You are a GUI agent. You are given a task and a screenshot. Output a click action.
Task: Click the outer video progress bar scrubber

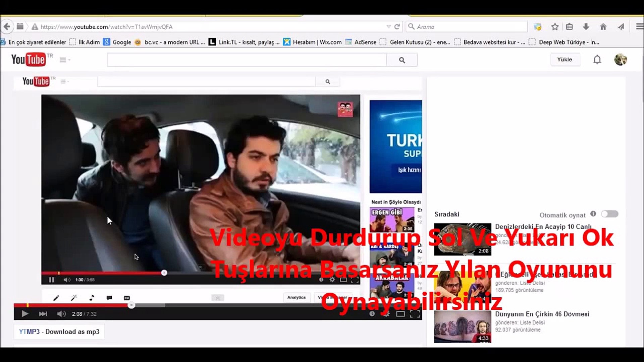(x=131, y=305)
